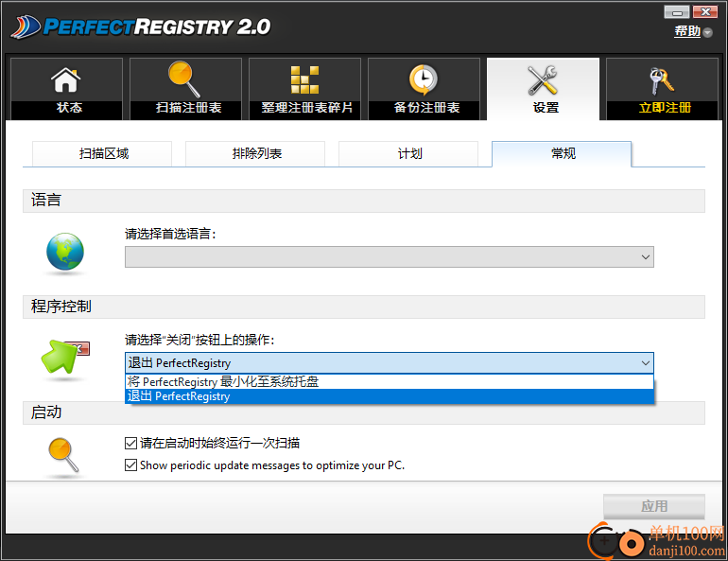This screenshot has width=728, height=561.
Task: Click the magnifier icon in 启动 section
Action: pyautogui.click(x=64, y=455)
